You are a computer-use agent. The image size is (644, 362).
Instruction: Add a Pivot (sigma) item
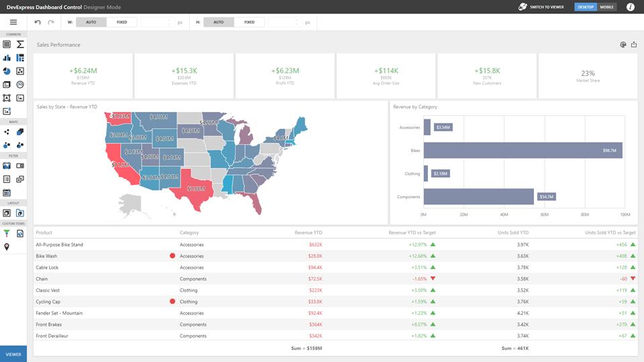coord(20,44)
